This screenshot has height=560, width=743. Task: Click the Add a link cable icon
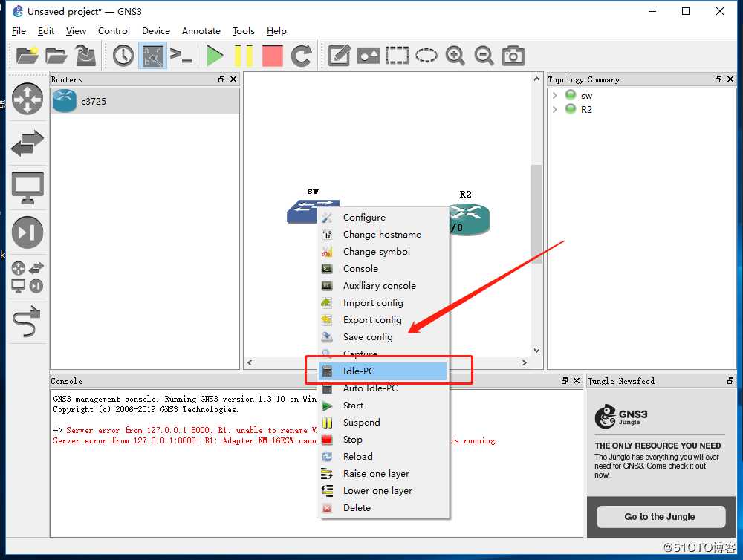27,321
